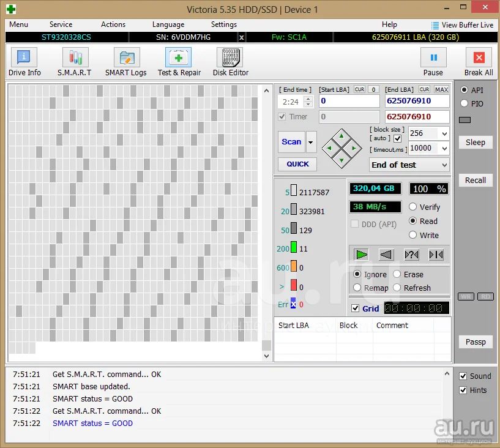Click the Start LBA input field
The width and height of the screenshot is (500, 448).
[349, 101]
